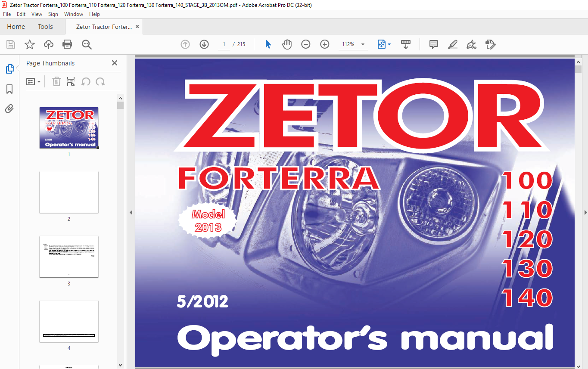The height and width of the screenshot is (369, 588).
Task: Open the sign document pen icon
Action: pos(471,44)
